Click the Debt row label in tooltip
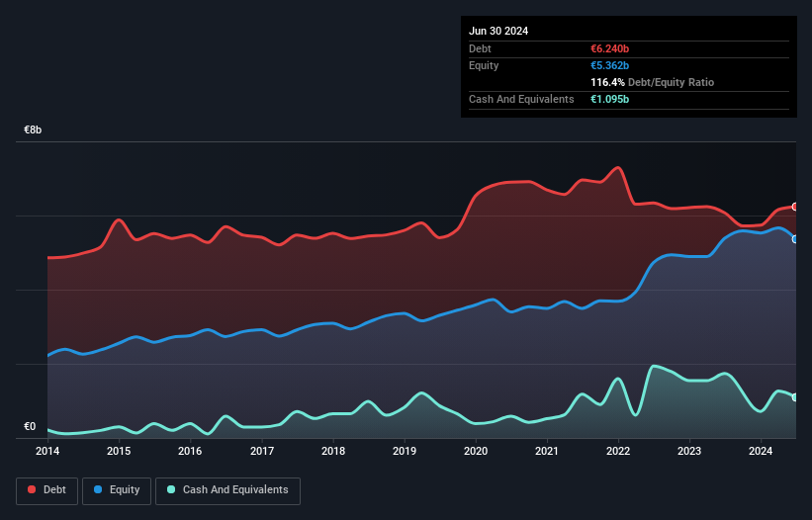The width and height of the screenshot is (812, 520). [480, 48]
